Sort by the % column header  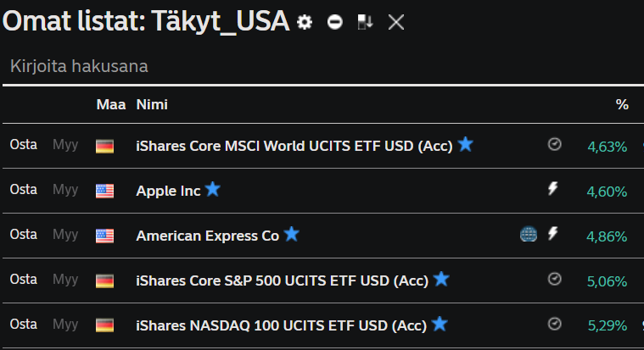coord(622,104)
